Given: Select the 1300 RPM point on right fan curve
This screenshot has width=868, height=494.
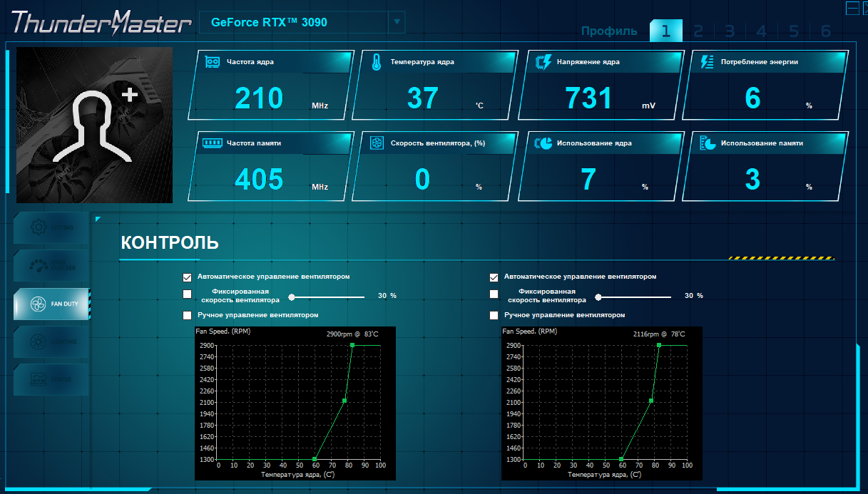Looking at the screenshot, I should click(622, 459).
